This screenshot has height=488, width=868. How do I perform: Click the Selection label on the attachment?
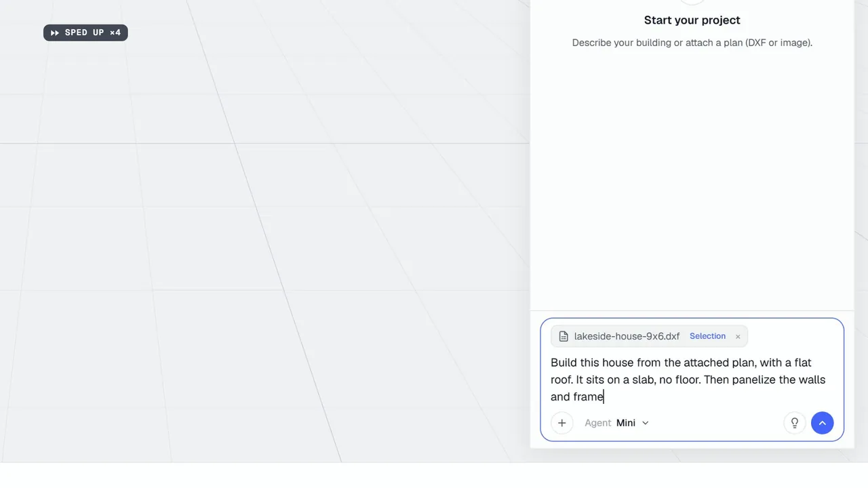pos(707,336)
